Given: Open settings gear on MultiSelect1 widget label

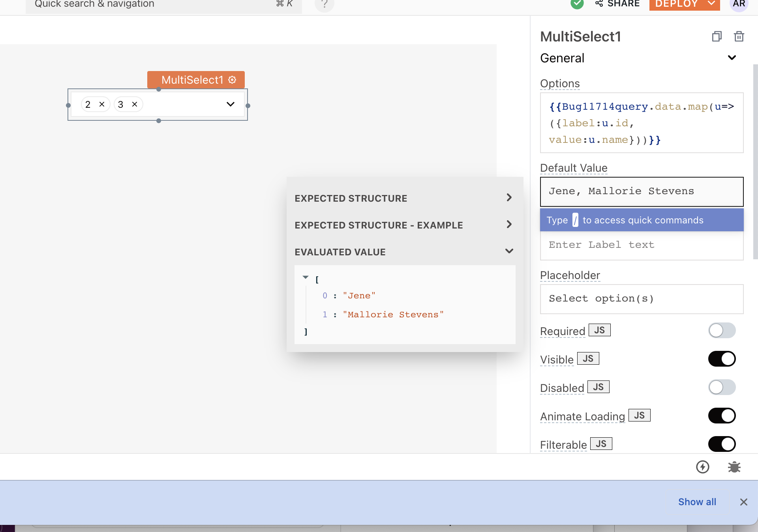Looking at the screenshot, I should [232, 79].
